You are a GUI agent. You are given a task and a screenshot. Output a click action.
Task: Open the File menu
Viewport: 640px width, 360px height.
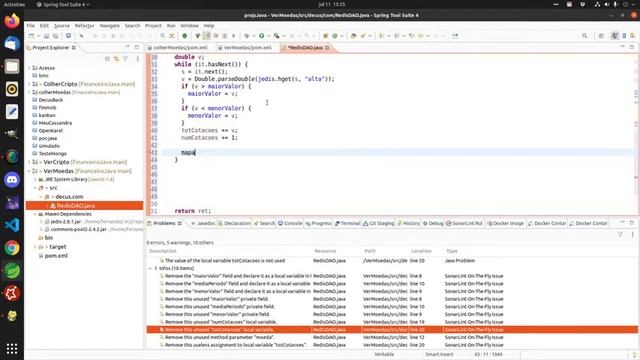pyautogui.click(x=31, y=26)
